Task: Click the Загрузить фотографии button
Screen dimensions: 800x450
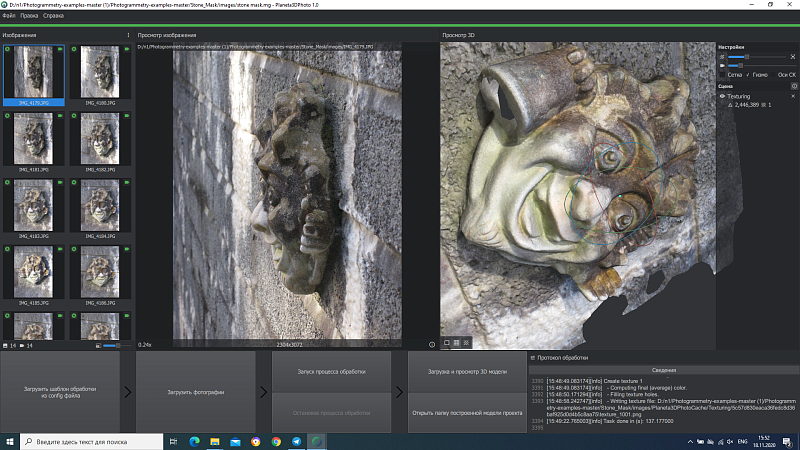Action: tap(196, 392)
